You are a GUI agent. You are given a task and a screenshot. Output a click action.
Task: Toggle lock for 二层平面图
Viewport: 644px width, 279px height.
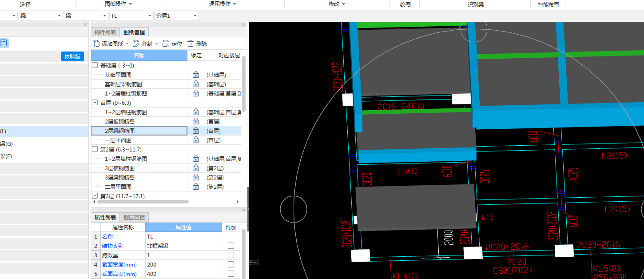195,187
